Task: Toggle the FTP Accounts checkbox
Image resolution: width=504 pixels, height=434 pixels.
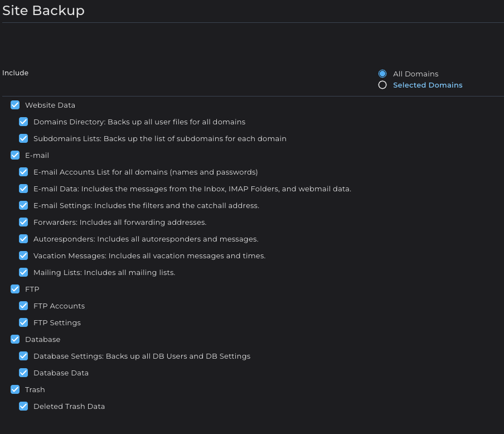Action: 23,306
